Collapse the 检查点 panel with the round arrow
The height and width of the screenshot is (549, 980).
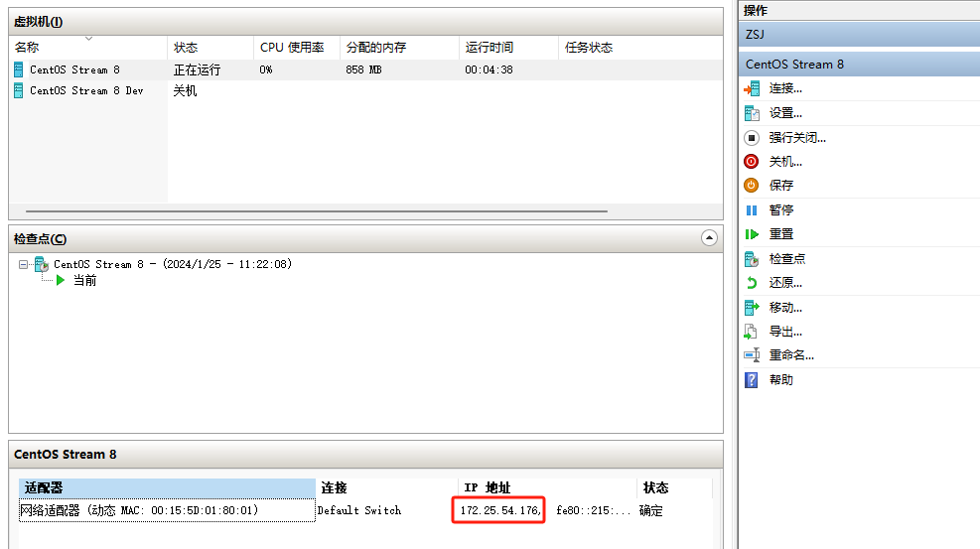coord(708,238)
